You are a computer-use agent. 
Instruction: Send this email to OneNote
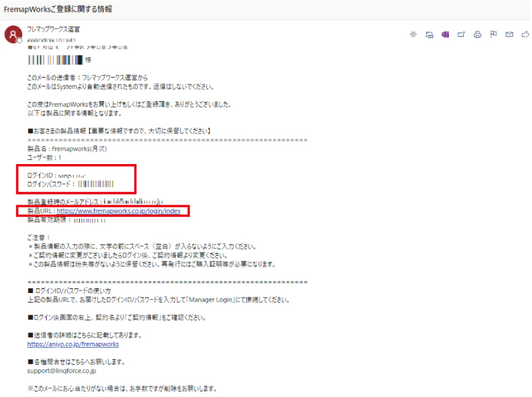[445, 34]
